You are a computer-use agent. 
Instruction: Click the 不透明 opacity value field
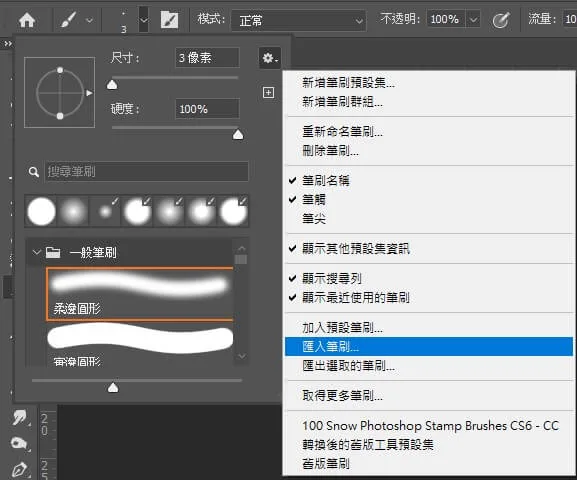tap(445, 19)
